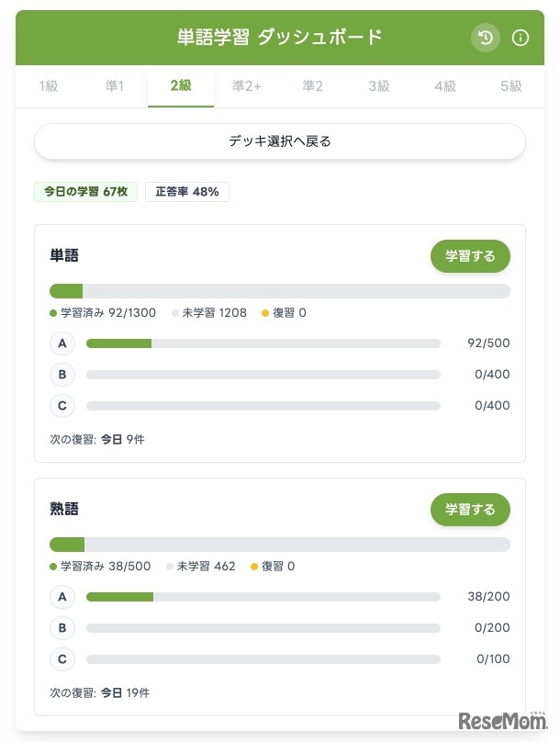Select the B level badge under 熟語
Image resolution: width=560 pixels, height=742 pixels.
click(x=62, y=628)
